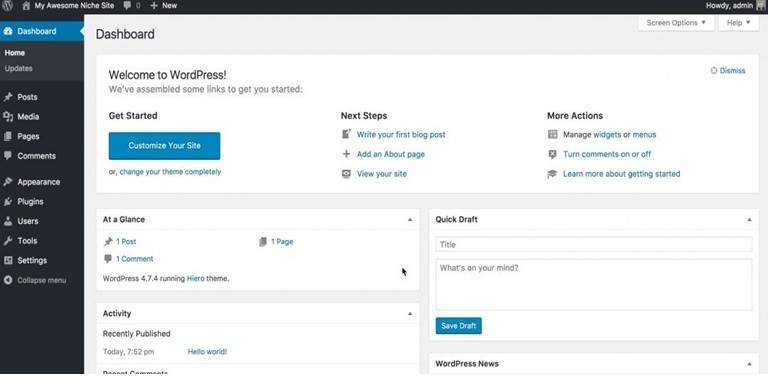Open the Hello world! post link
The width and height of the screenshot is (768, 384).
click(207, 352)
